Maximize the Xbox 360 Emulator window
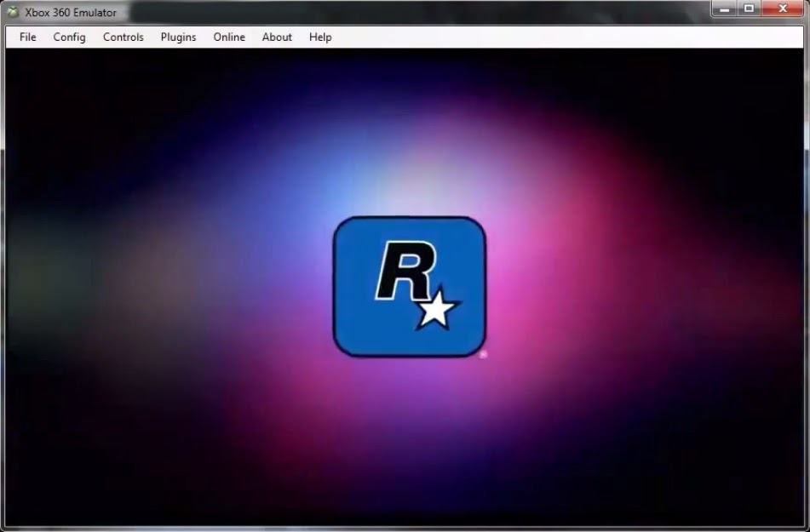Image resolution: width=810 pixels, height=532 pixels. 749,9
